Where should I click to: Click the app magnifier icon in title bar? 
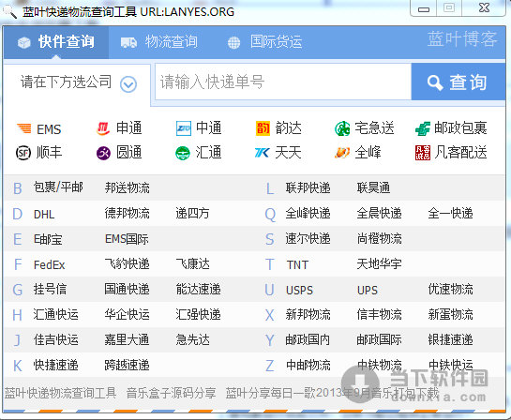tap(9, 11)
